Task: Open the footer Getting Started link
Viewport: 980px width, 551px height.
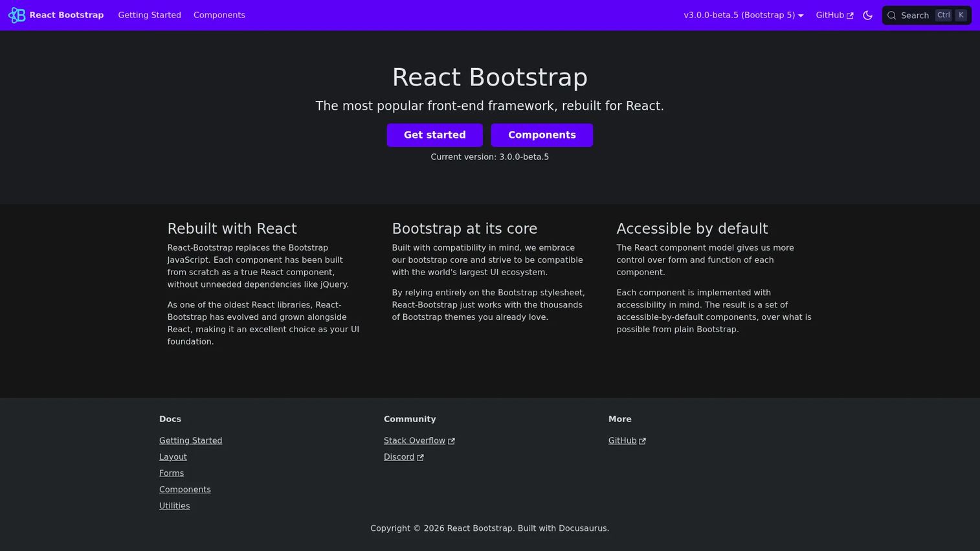Action: coord(191,441)
